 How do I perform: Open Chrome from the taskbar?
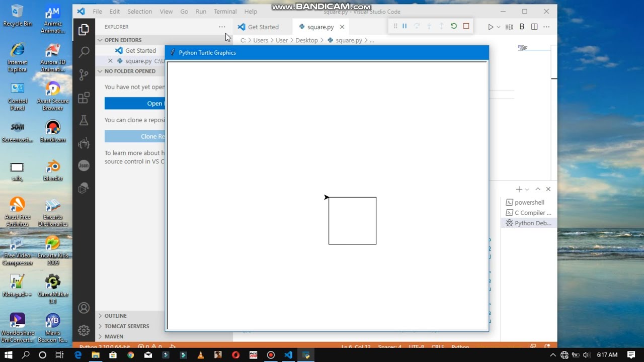[130, 355]
